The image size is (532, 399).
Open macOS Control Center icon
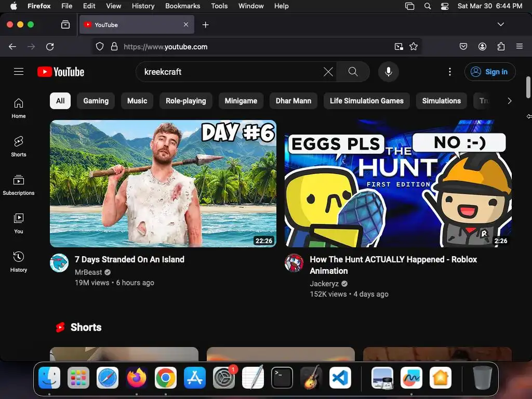(445, 6)
